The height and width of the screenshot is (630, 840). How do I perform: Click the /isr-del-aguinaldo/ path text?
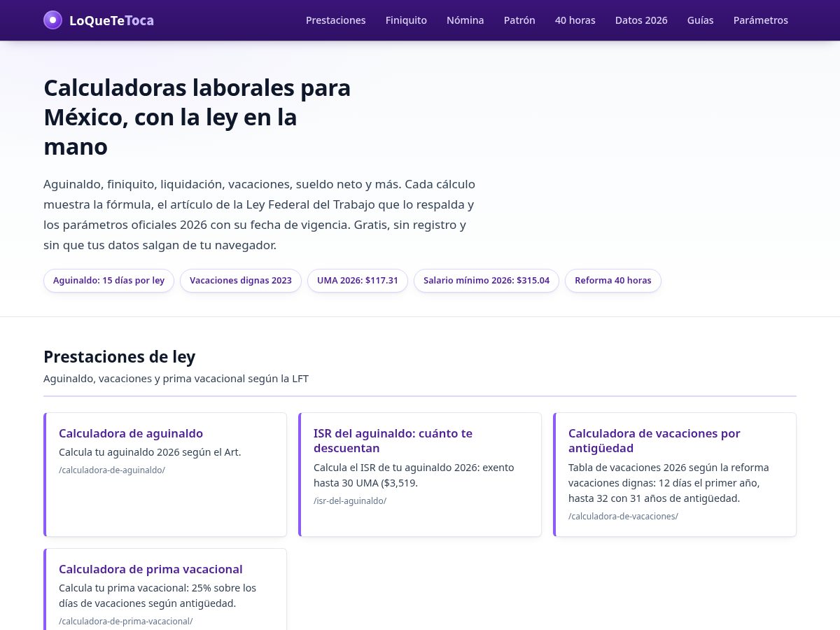tap(350, 500)
